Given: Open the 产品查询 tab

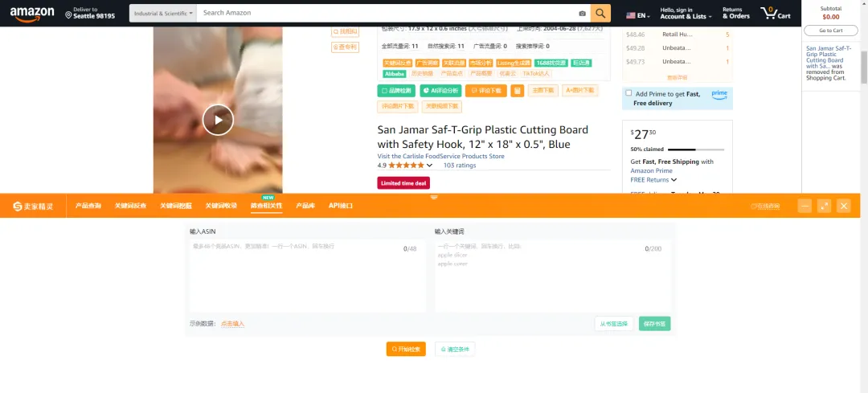Looking at the screenshot, I should pos(88,206).
